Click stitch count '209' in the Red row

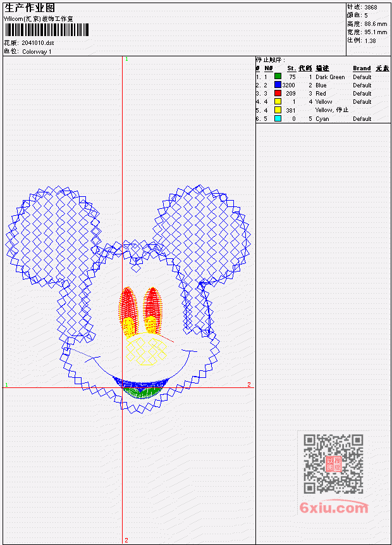(x=291, y=94)
